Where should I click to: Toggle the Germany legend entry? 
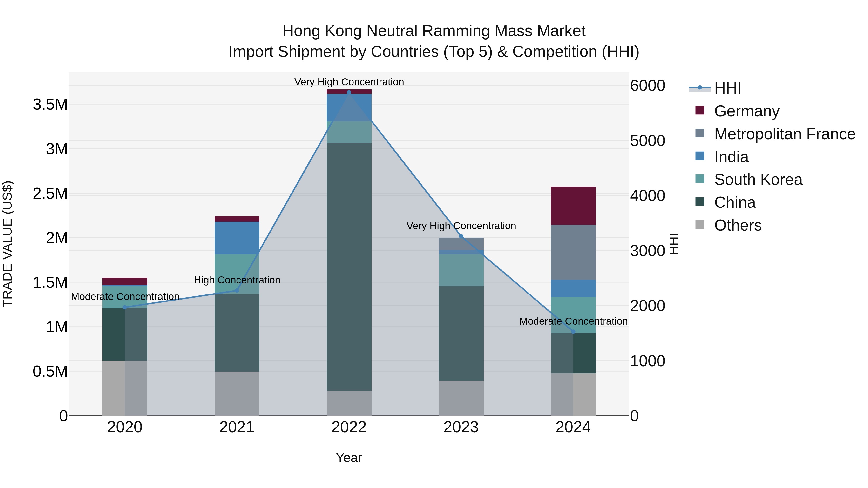click(737, 111)
